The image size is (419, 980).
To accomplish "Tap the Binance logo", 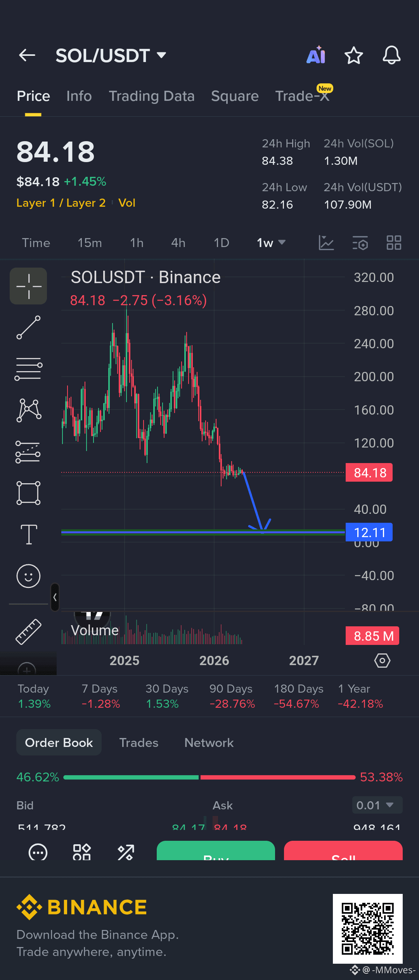I will coord(81,907).
